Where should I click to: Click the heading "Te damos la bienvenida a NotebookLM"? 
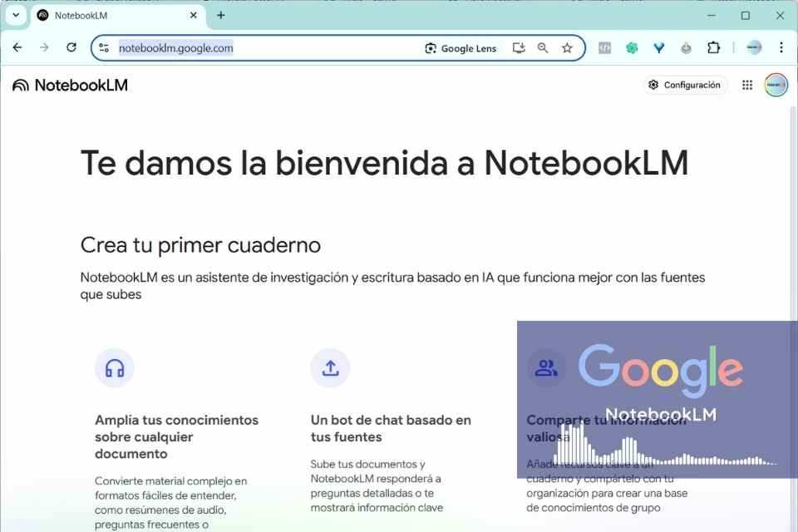pos(384,163)
